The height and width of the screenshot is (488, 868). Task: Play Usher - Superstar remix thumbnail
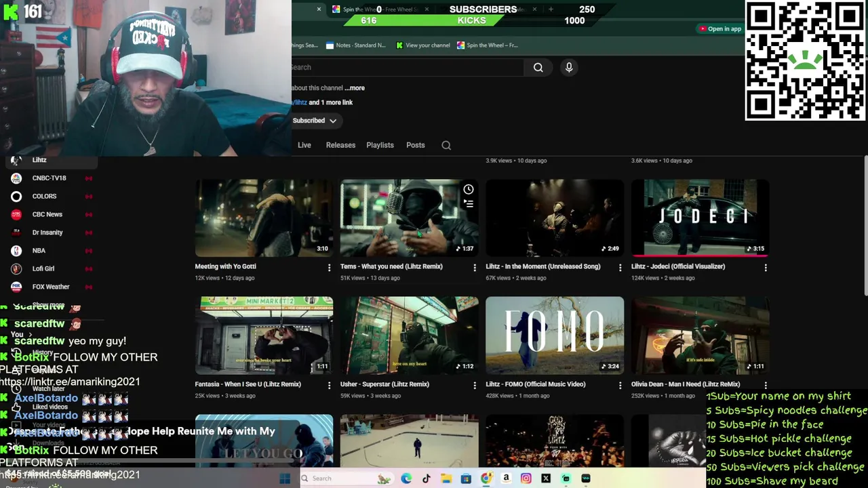coord(410,335)
